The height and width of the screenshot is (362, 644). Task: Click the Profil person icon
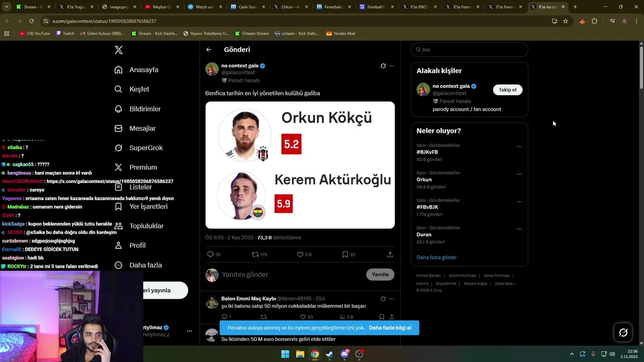(x=118, y=245)
